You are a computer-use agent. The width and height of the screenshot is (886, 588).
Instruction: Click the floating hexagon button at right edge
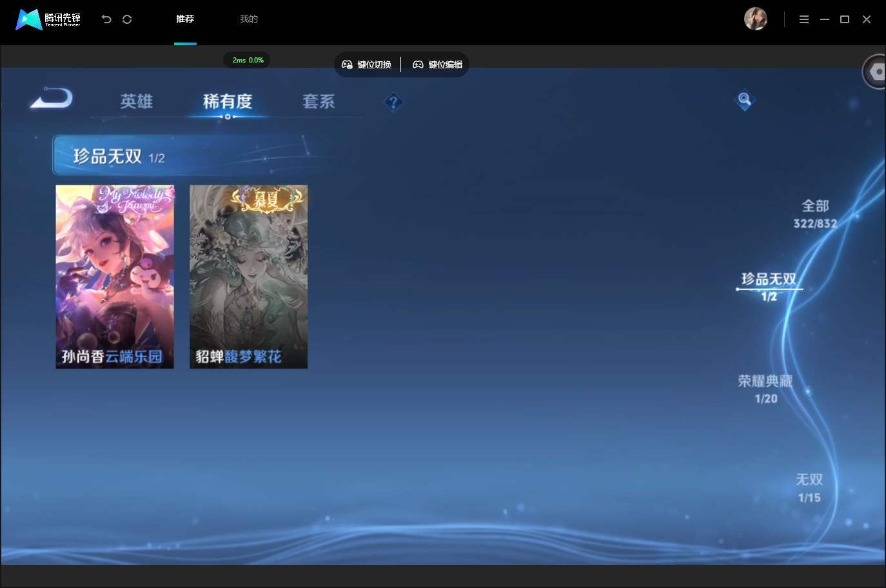[876, 72]
